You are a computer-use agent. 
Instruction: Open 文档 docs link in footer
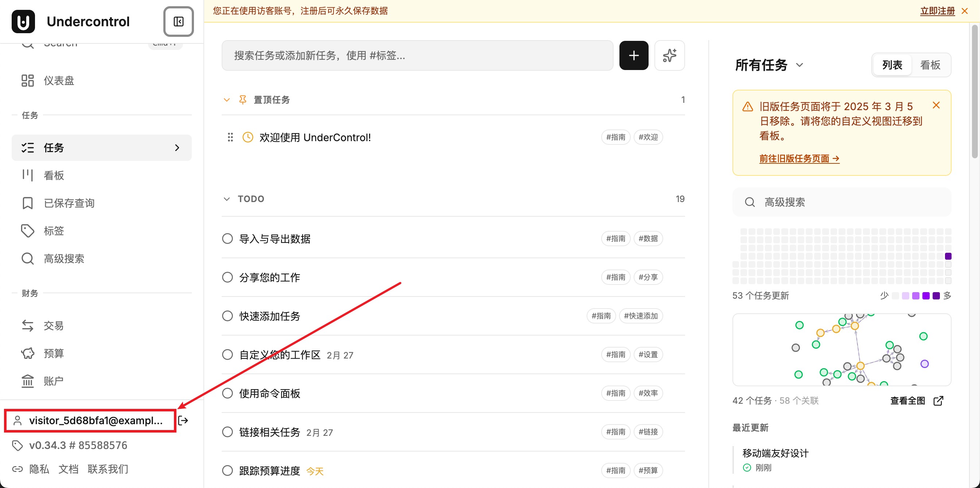(69, 469)
